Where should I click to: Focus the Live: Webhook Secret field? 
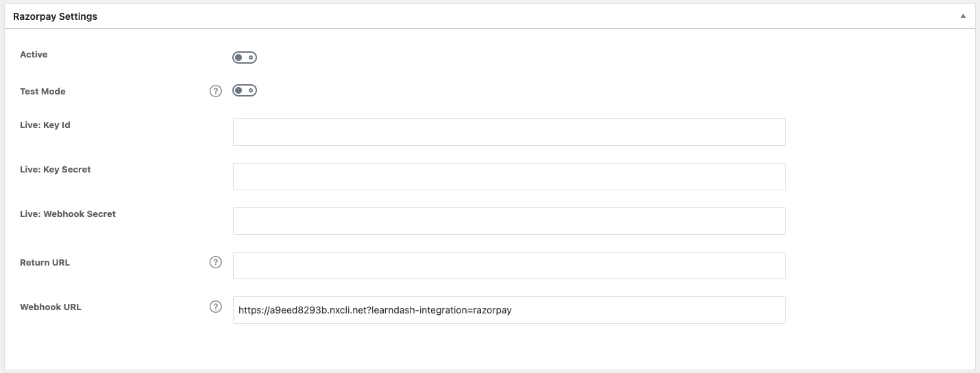click(509, 221)
